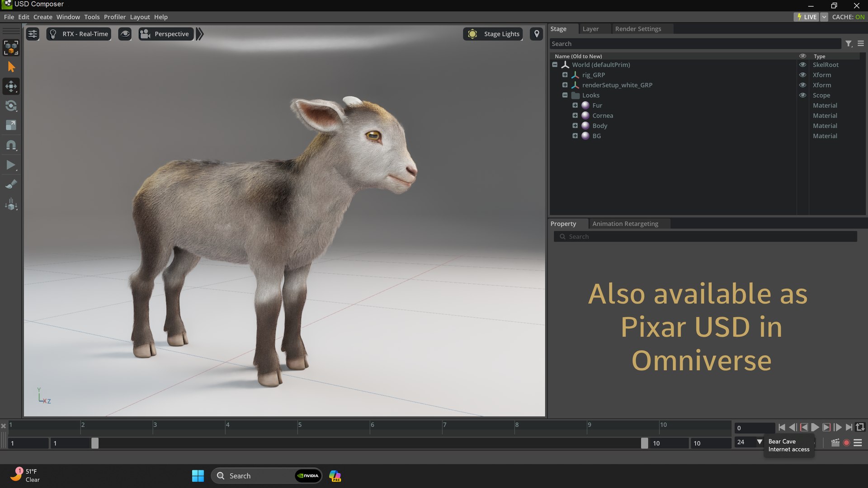Viewport: 868px width, 488px height.
Task: Select the Paint brush tool
Action: (11, 184)
